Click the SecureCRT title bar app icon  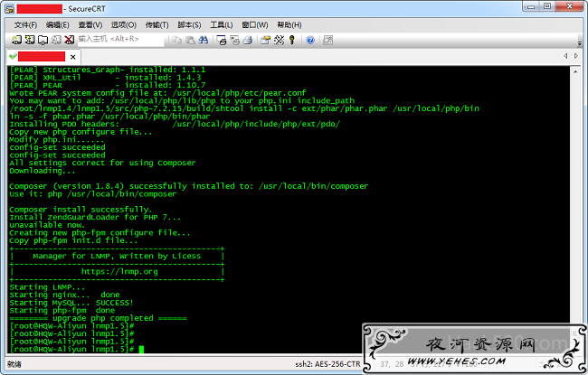tap(10, 9)
